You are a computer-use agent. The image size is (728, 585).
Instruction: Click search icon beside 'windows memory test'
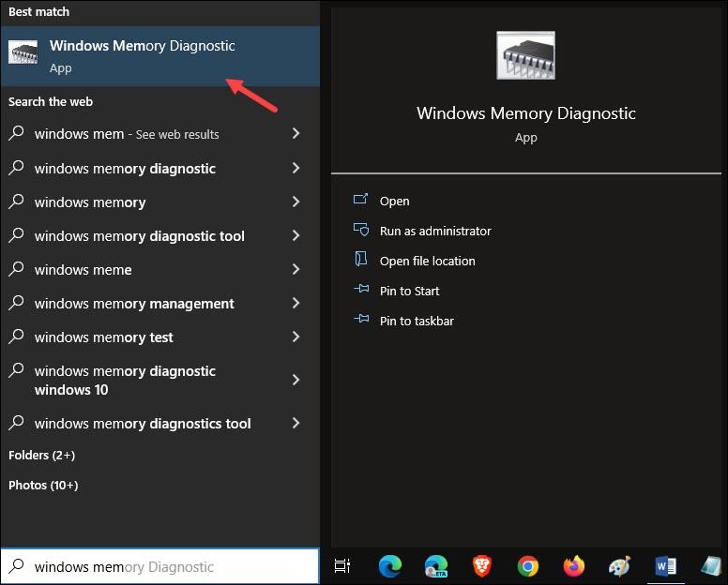tap(16, 336)
